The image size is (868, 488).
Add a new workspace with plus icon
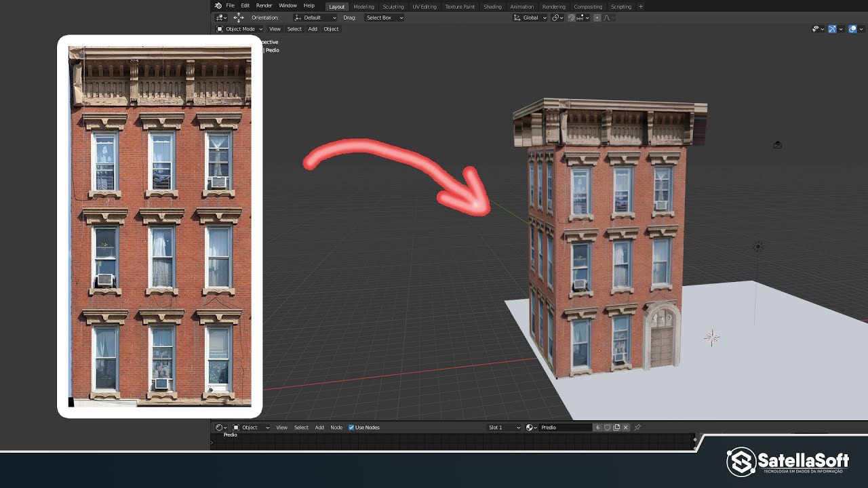coord(641,7)
